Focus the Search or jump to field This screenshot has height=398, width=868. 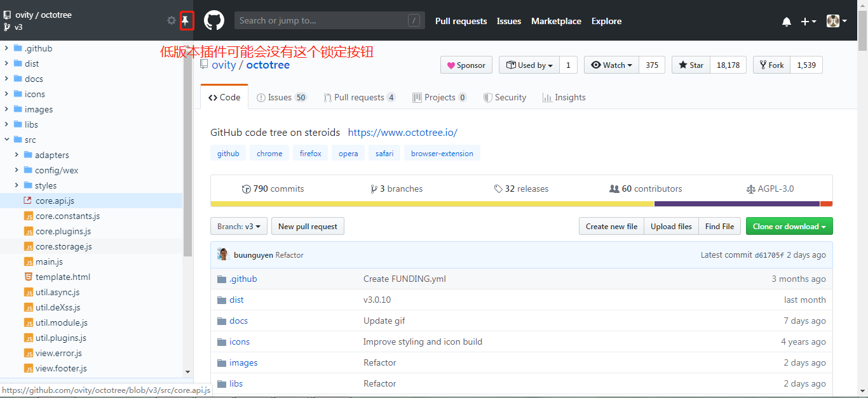[x=330, y=20]
